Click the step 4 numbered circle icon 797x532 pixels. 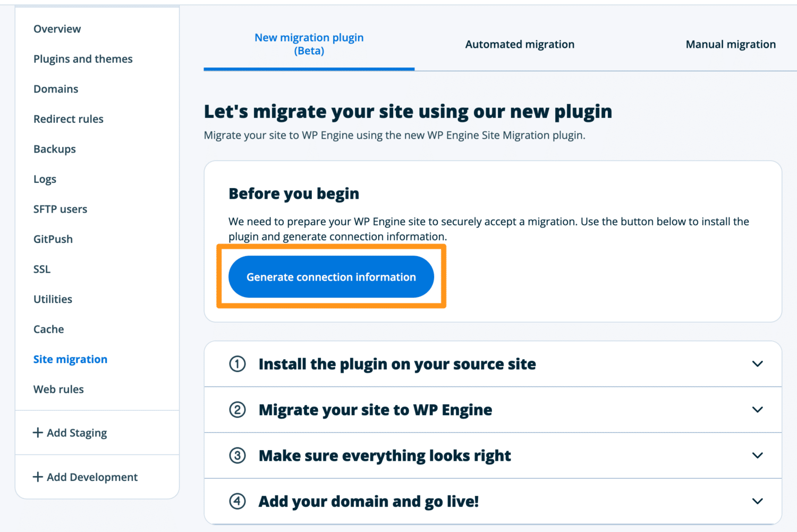[237, 501]
